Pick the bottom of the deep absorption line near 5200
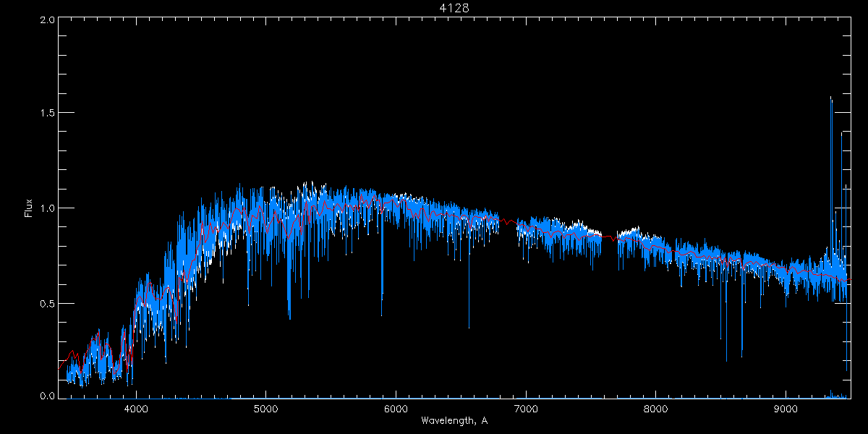This screenshot has height=434, width=868. (289, 318)
